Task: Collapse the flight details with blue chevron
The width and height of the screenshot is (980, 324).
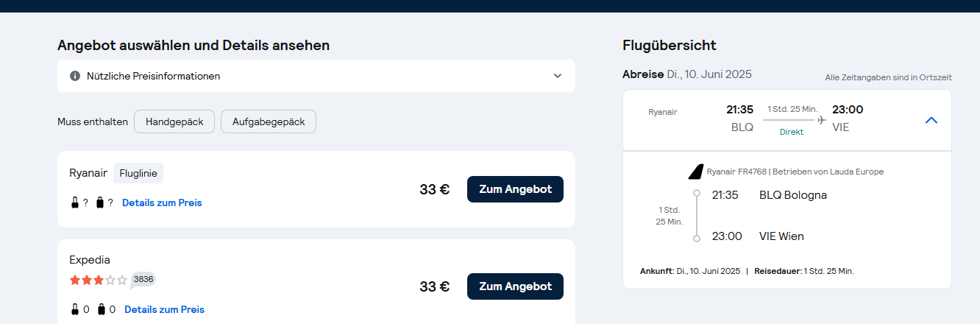Action: [931, 120]
